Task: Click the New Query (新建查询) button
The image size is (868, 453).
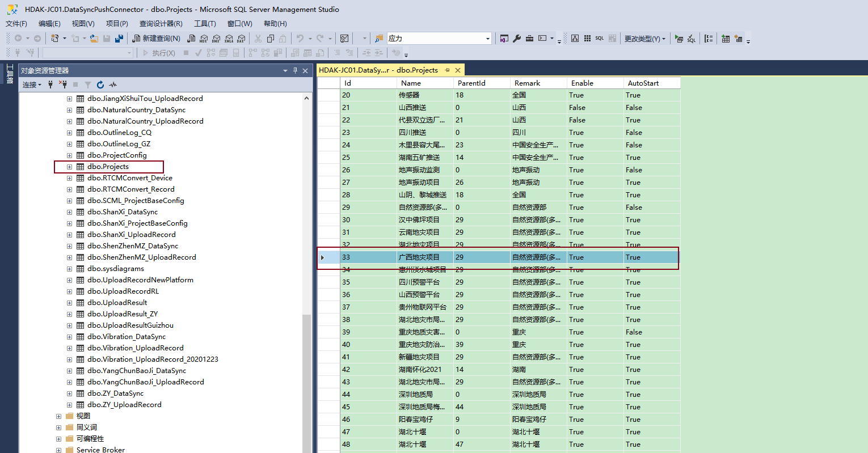Action: pyautogui.click(x=156, y=39)
